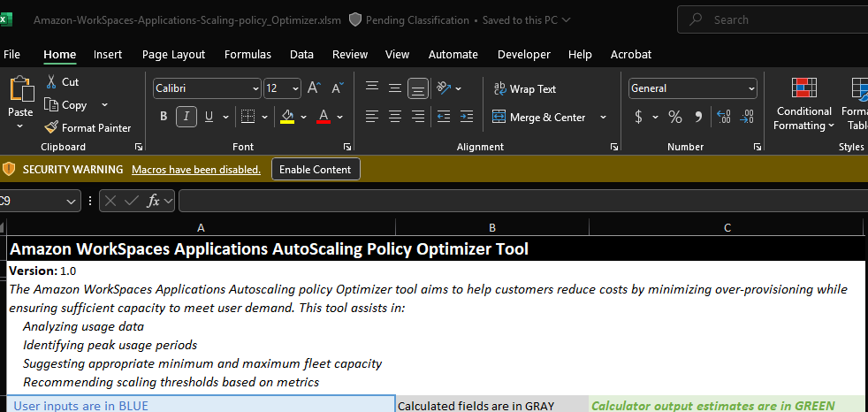The image size is (868, 412).
Task: Click the Enable Content button
Action: 316,170
